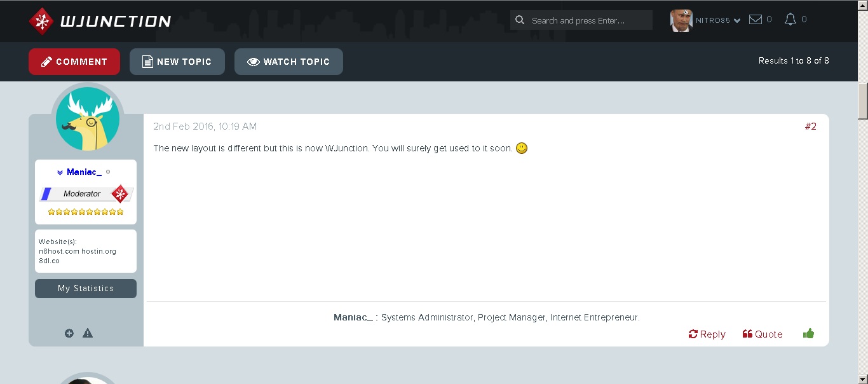Toggle Watch Topic for this thread

coord(288,62)
